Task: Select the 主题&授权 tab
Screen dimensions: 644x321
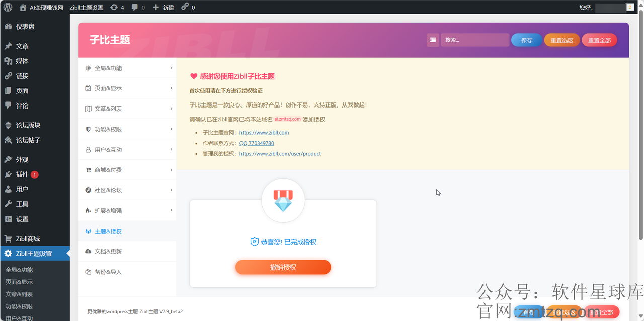Action: click(x=127, y=231)
